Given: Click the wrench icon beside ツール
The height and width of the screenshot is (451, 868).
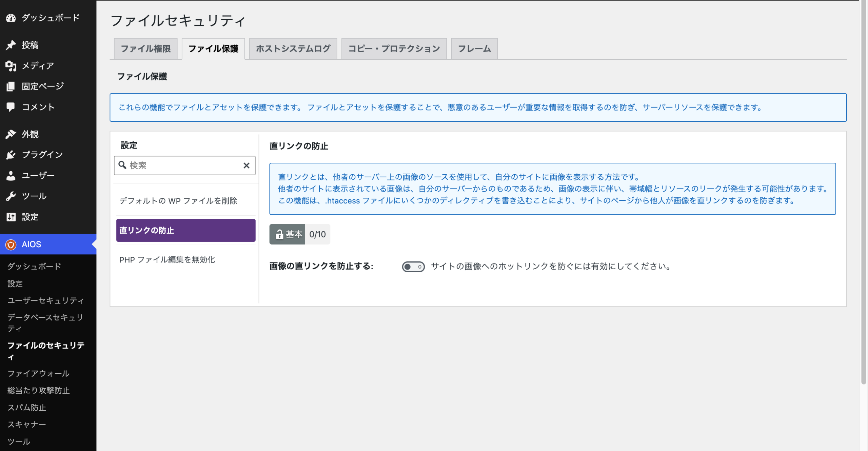Looking at the screenshot, I should click(x=11, y=196).
